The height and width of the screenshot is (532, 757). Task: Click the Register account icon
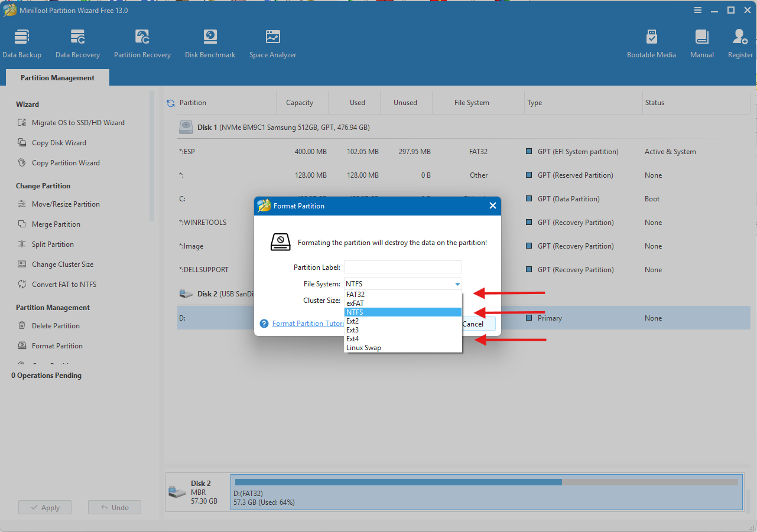point(740,44)
